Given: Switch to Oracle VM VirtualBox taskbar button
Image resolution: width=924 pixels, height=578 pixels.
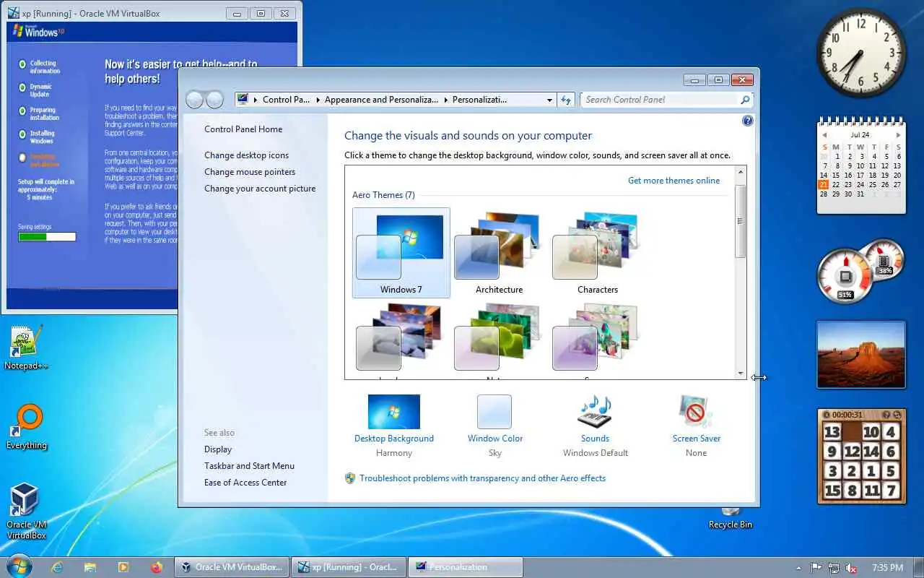Looking at the screenshot, I should coord(232,567).
